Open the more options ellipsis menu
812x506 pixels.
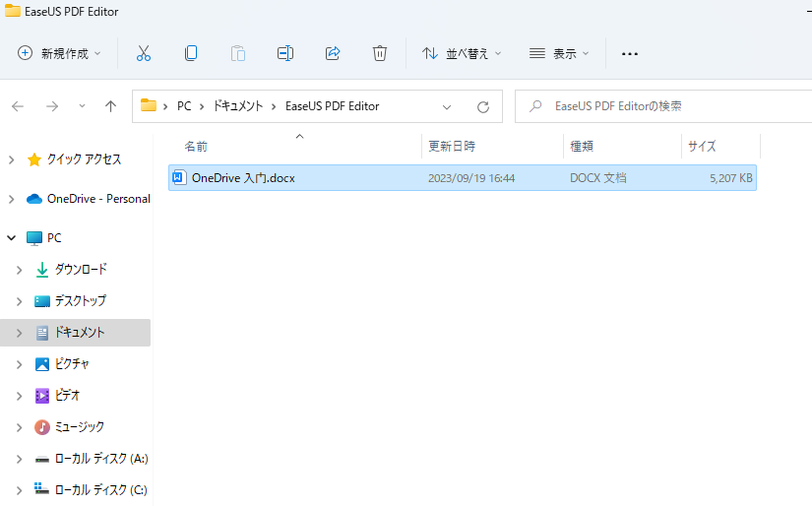(630, 53)
